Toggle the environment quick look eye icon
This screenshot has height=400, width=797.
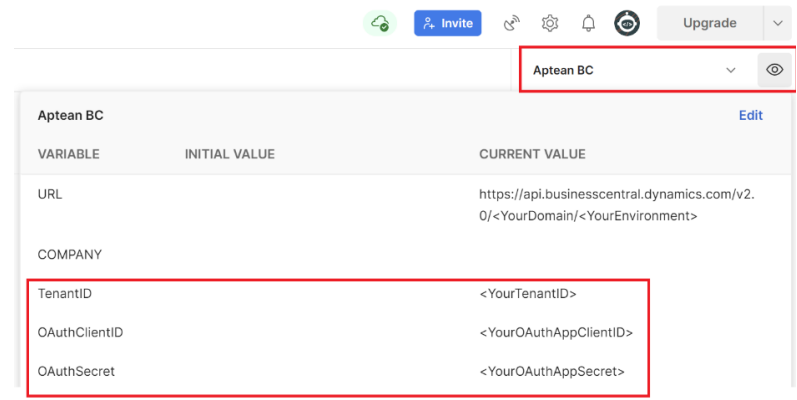click(x=773, y=70)
